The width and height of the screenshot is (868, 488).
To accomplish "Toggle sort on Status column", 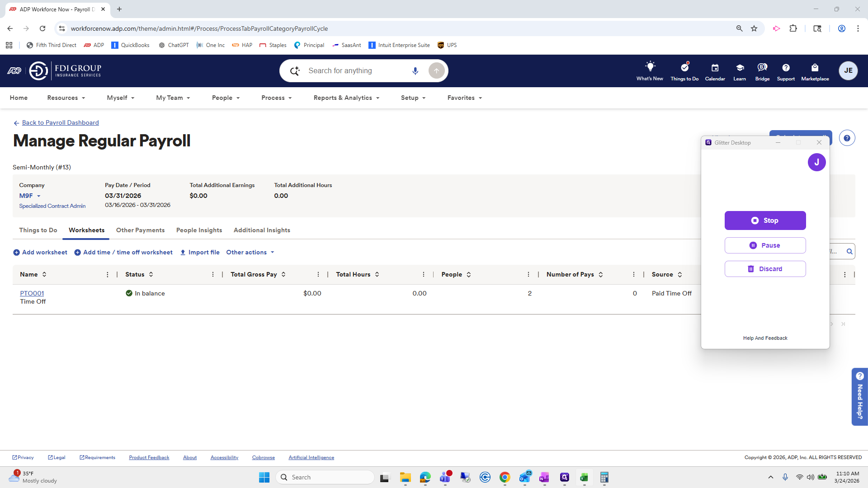I will click(151, 275).
